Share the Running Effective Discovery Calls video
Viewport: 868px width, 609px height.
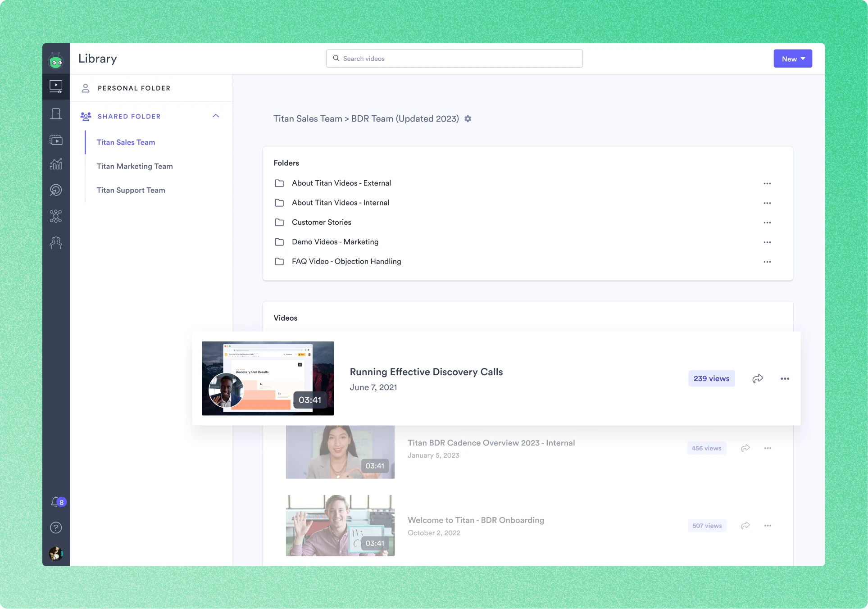pyautogui.click(x=758, y=378)
